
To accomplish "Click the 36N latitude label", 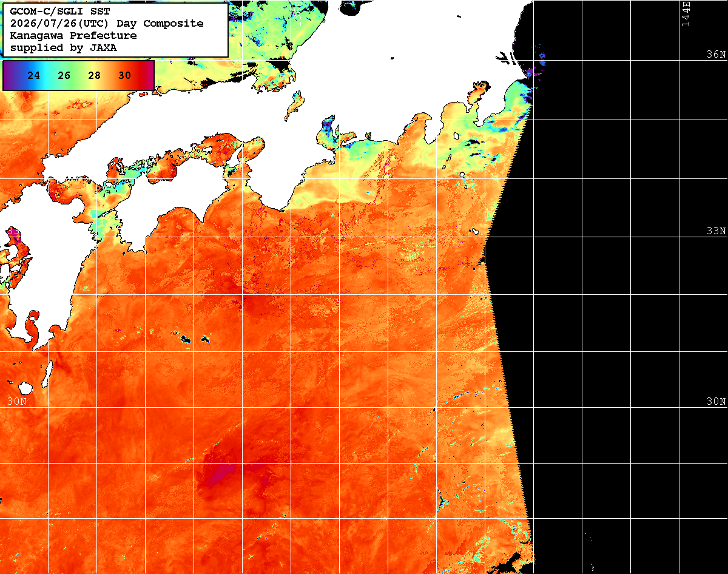I will pos(716,54).
